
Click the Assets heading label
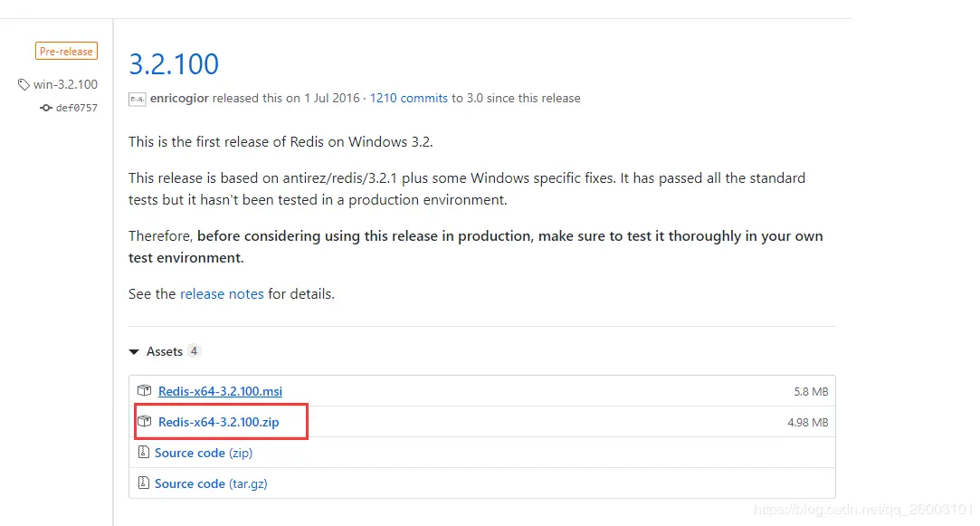click(165, 351)
